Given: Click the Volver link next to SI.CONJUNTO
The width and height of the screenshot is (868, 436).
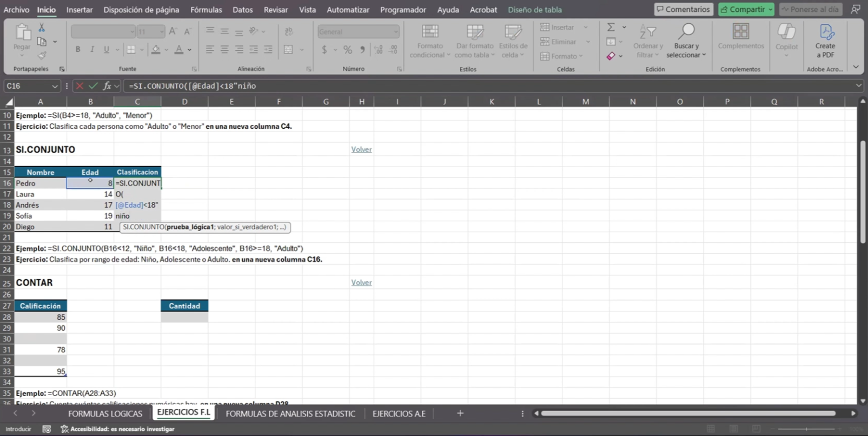Looking at the screenshot, I should 361,149.
